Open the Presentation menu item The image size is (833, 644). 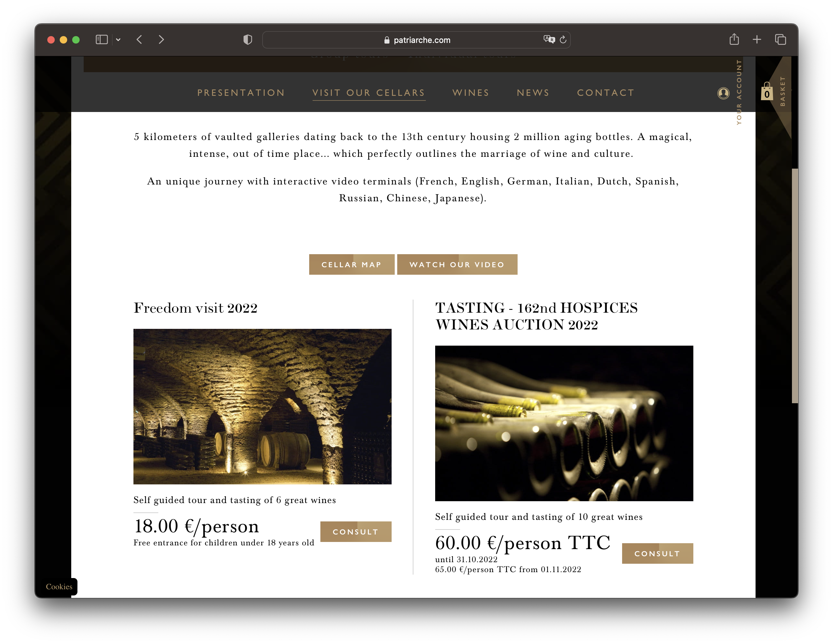241,93
